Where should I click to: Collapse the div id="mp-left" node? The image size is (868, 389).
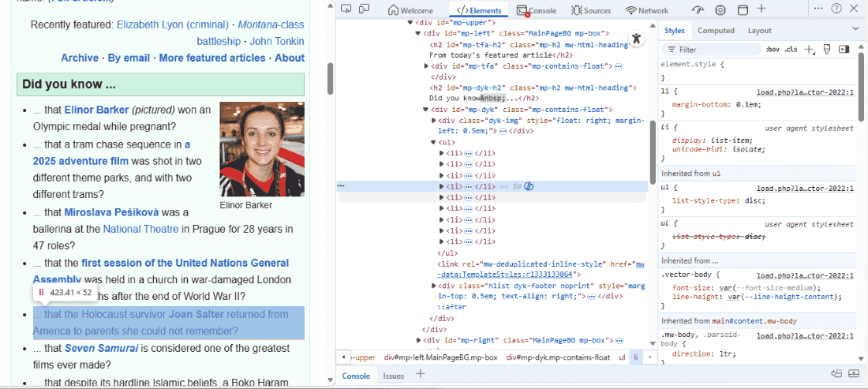click(x=418, y=34)
